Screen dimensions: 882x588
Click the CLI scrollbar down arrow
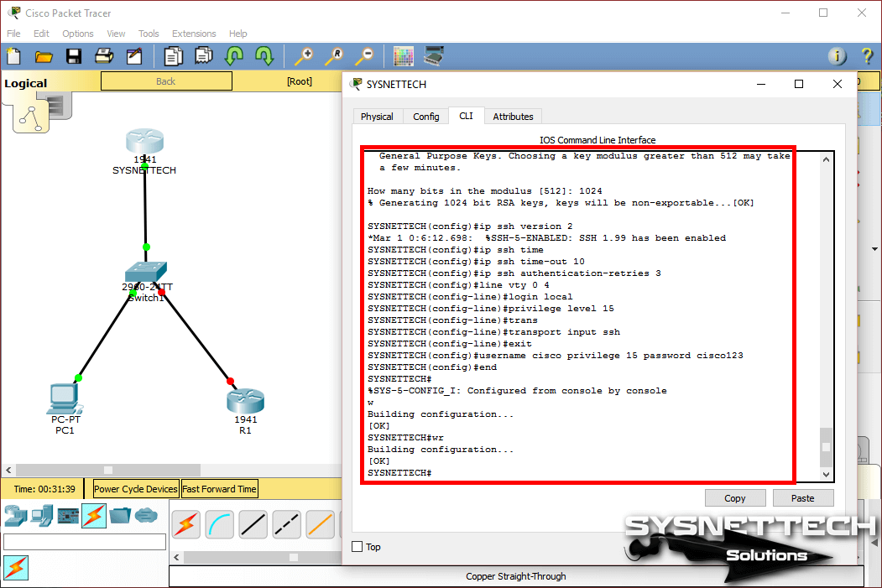coord(826,474)
